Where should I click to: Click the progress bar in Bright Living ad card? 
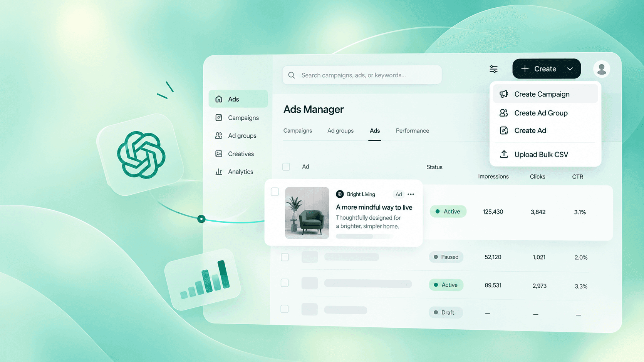click(364, 236)
